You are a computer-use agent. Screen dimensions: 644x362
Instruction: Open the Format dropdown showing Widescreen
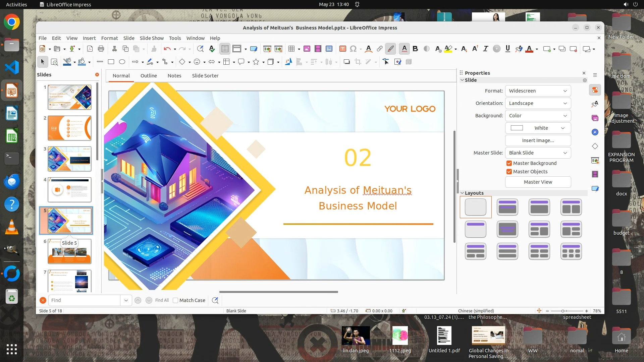(538, 91)
